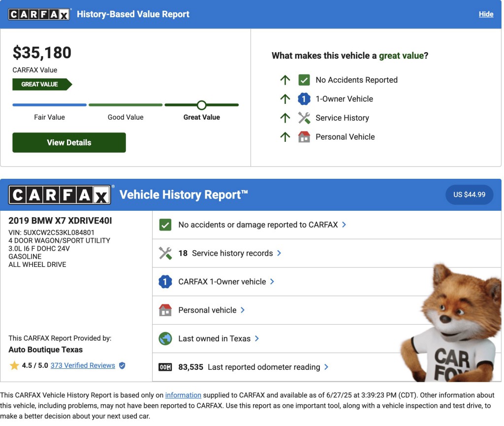504x426 pixels.
Task: Click the VIN 5UXCW2C53KL084801 text
Action: click(x=51, y=232)
